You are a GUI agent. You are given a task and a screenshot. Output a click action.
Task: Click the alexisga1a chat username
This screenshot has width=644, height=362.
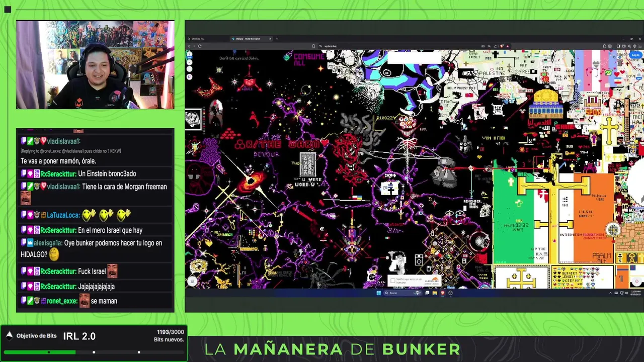click(48, 243)
